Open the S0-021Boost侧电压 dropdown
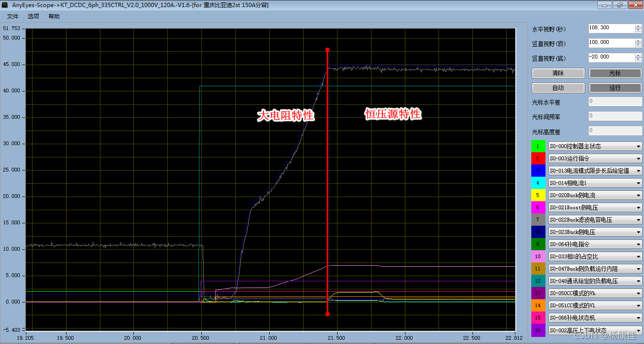 click(595, 207)
